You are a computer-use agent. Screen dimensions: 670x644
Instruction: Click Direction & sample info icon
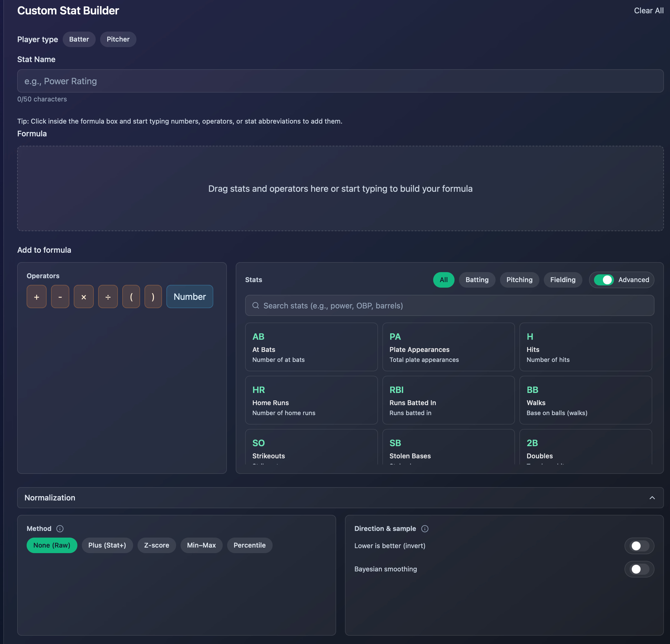pos(425,528)
